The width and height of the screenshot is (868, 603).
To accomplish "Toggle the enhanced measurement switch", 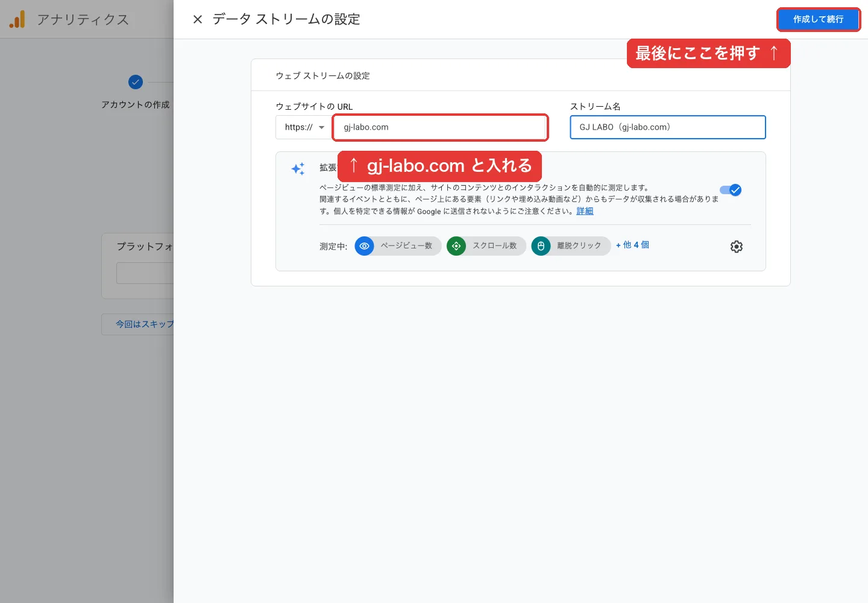I will (731, 190).
